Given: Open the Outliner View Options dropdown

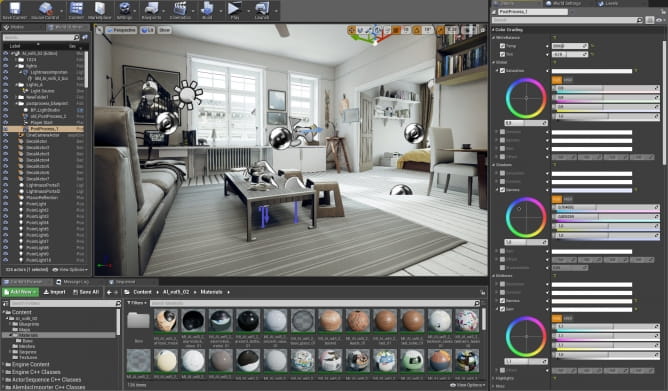Looking at the screenshot, I should tap(69, 270).
